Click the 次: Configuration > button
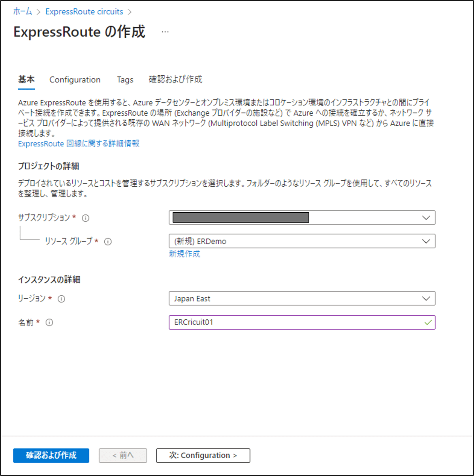 point(203,455)
